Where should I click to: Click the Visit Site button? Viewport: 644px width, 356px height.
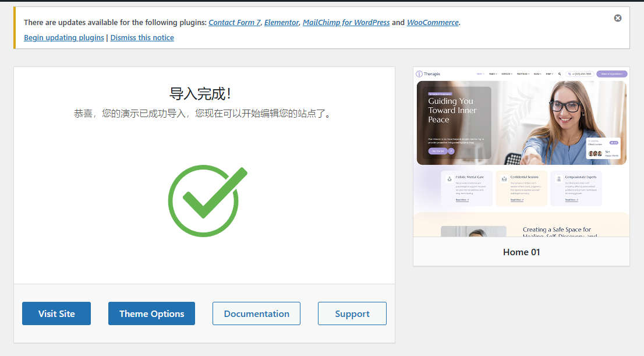pyautogui.click(x=56, y=313)
